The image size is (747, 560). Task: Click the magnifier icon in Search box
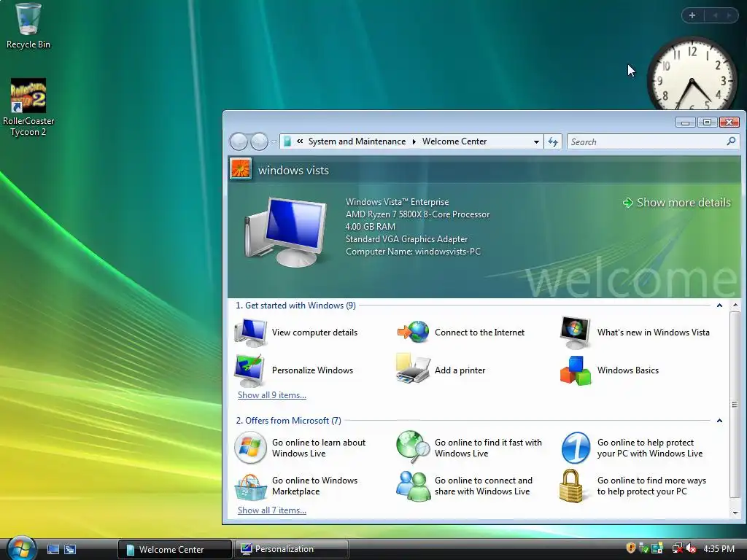731,141
